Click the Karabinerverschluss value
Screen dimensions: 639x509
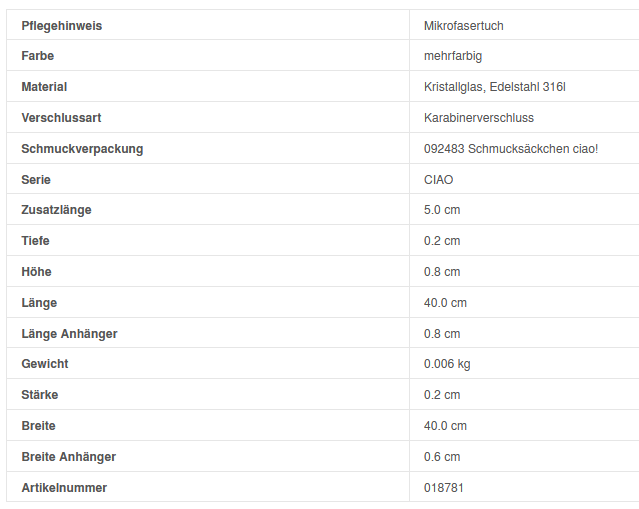click(479, 118)
